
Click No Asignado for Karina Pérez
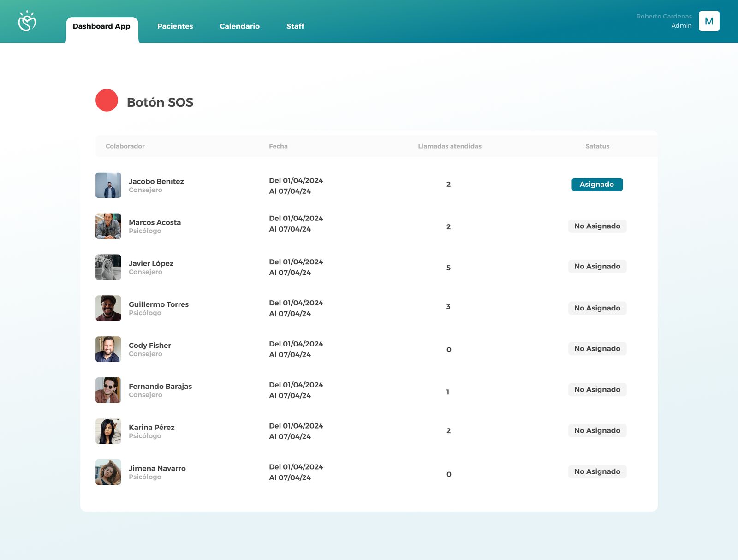click(x=597, y=430)
